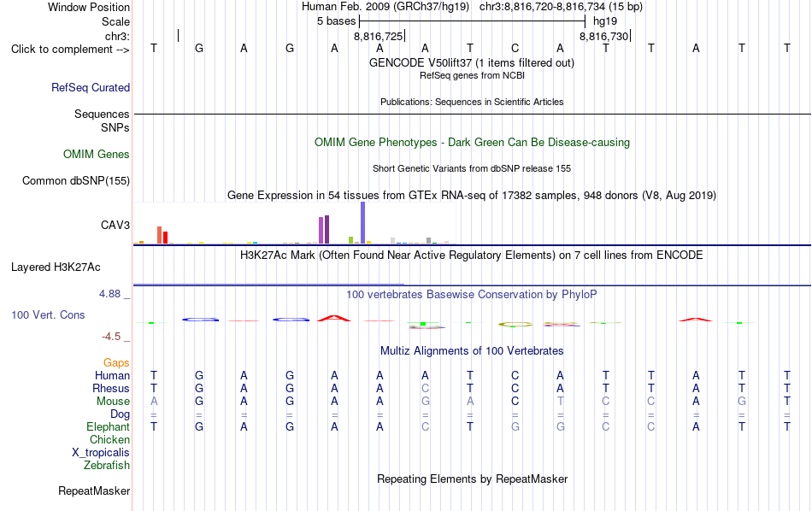Click 'Short Genetic Variants from dbSNP' title
This screenshot has height=511, width=812.
tap(472, 169)
